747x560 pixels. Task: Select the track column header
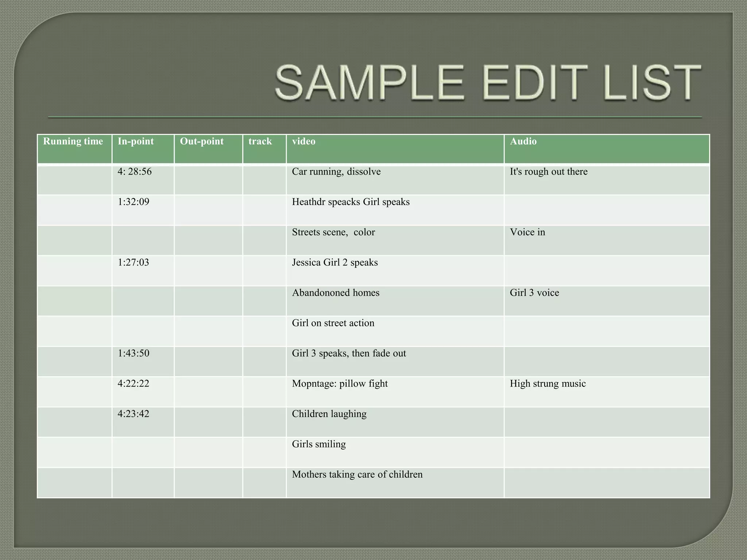(x=264, y=149)
